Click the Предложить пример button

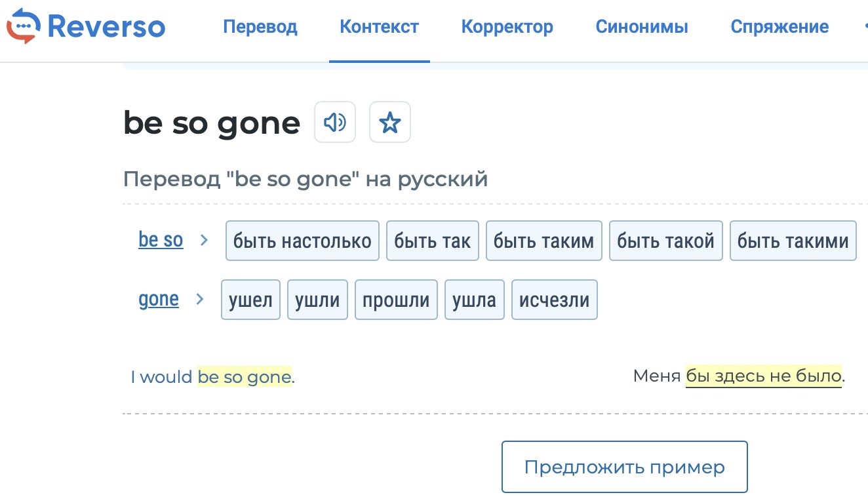tap(624, 467)
